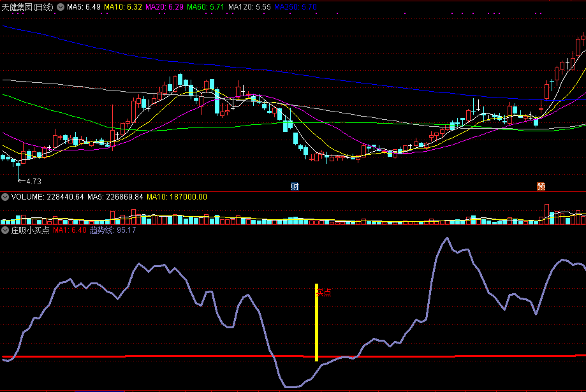Expand the VOLUME panel indicator dropdown
586x392 pixels.
[x=5, y=197]
